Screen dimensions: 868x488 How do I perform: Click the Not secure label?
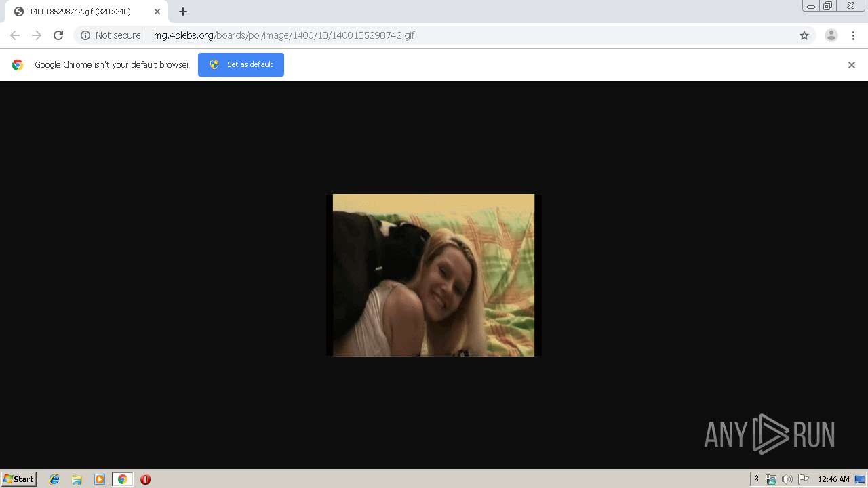(x=118, y=35)
